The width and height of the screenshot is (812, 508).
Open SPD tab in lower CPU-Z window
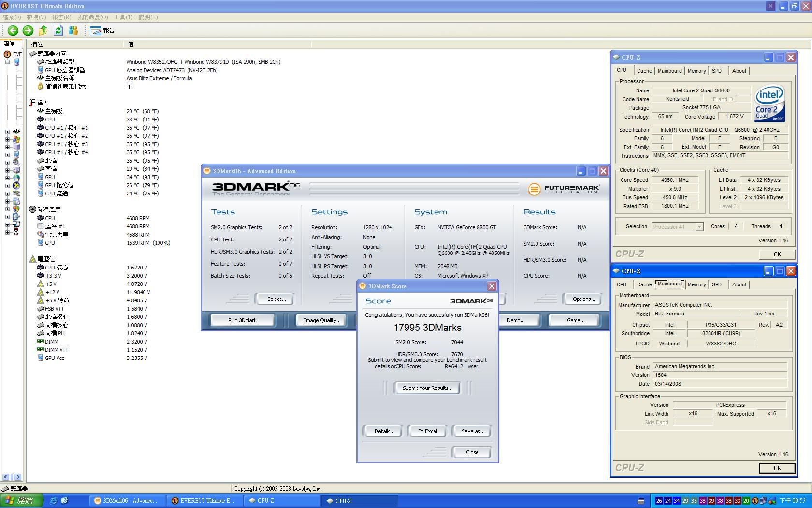[x=717, y=284]
